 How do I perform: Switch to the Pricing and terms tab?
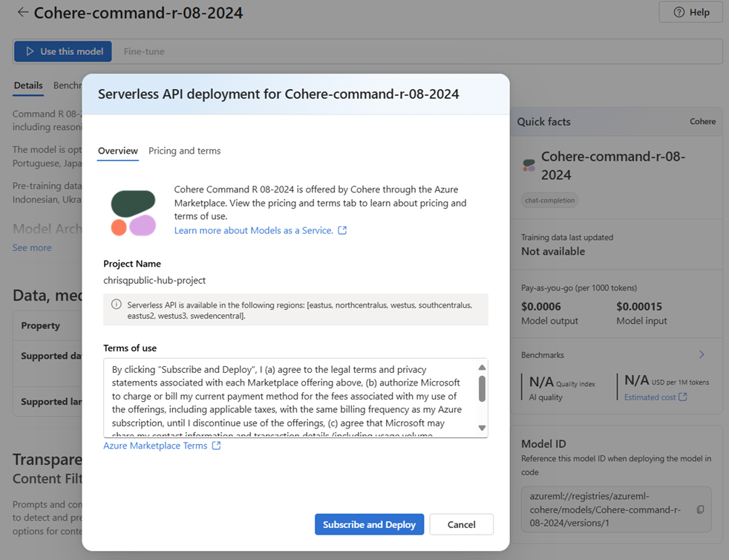(x=184, y=151)
